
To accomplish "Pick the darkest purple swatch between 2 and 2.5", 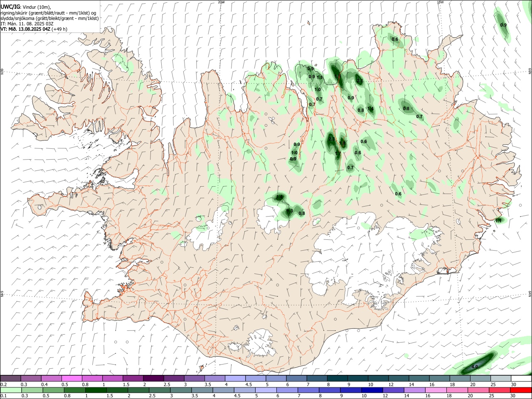I will coord(153,378).
